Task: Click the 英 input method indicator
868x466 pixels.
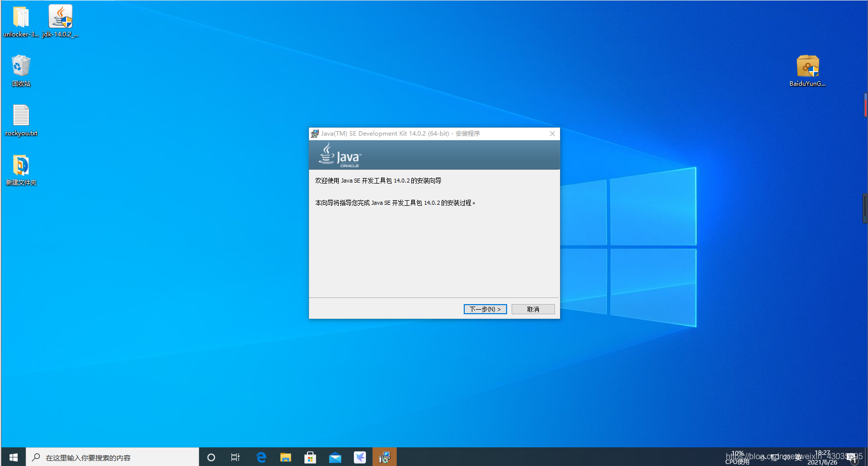Action: click(798, 457)
